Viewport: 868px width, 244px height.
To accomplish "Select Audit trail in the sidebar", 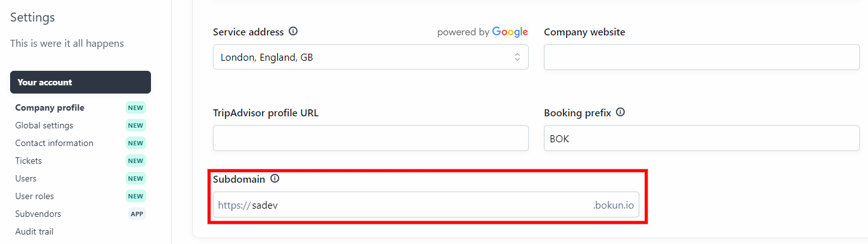I will tap(34, 231).
